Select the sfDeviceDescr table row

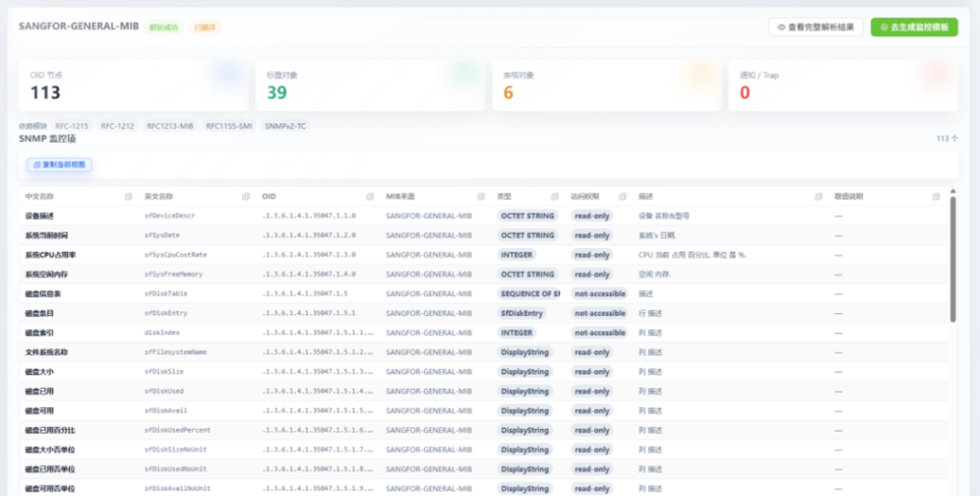coord(483,215)
